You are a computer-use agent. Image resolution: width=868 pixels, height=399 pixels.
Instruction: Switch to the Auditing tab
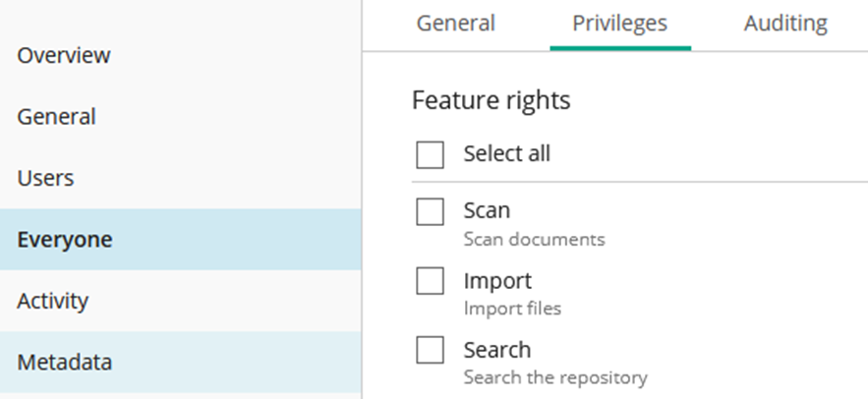pos(785,24)
